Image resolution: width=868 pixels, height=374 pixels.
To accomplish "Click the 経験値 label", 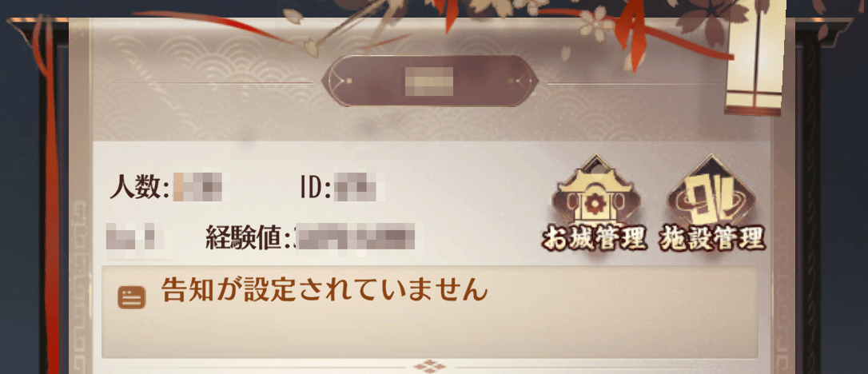I will tap(249, 238).
